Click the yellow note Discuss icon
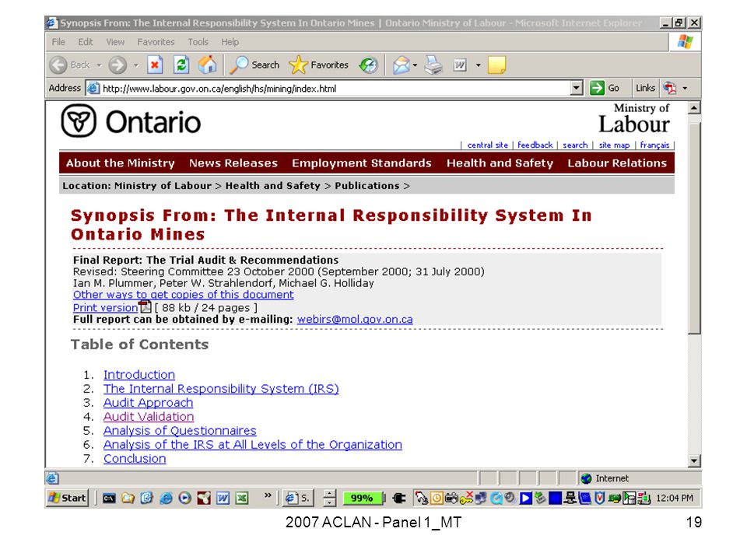The image size is (747, 560). pos(497,65)
